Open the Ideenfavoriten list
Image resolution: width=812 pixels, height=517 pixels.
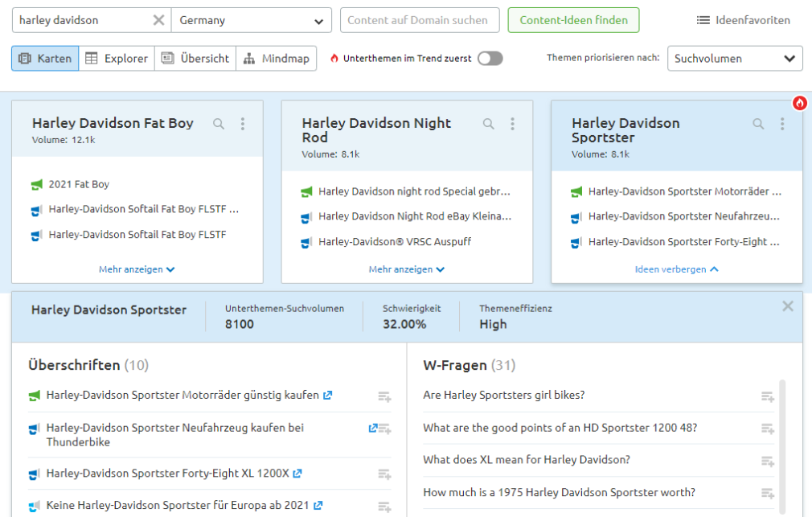pos(743,20)
